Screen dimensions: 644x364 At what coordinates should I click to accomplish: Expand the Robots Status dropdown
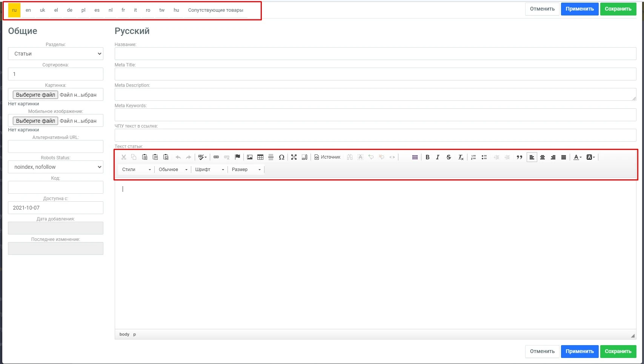tap(55, 167)
